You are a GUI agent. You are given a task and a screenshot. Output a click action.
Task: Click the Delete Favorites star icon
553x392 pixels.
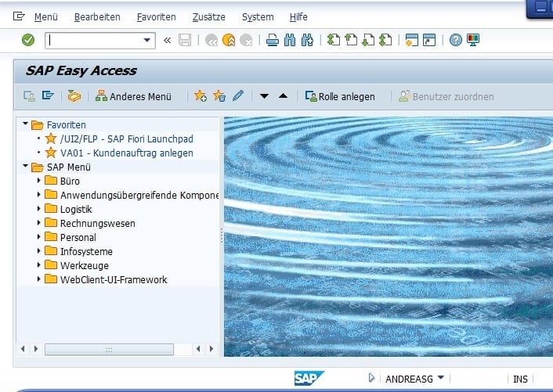[x=219, y=95]
